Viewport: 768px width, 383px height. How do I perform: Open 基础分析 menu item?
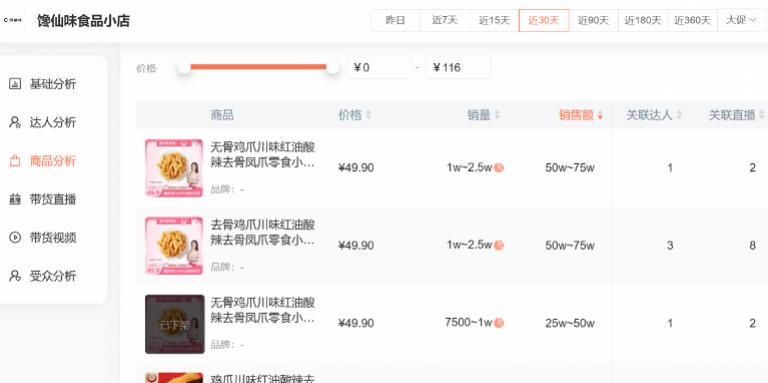coord(53,84)
